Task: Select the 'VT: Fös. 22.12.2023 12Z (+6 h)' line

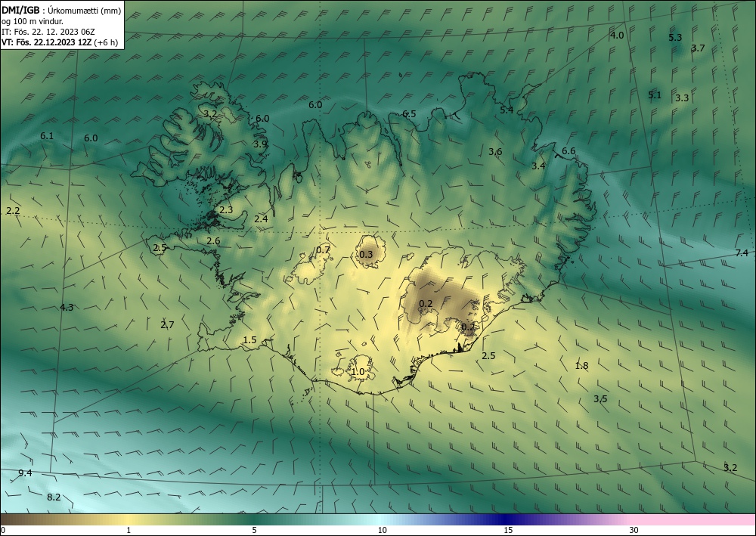Action: point(59,42)
